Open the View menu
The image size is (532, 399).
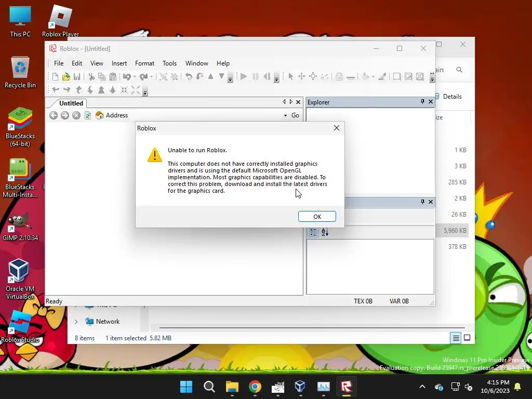(x=97, y=63)
